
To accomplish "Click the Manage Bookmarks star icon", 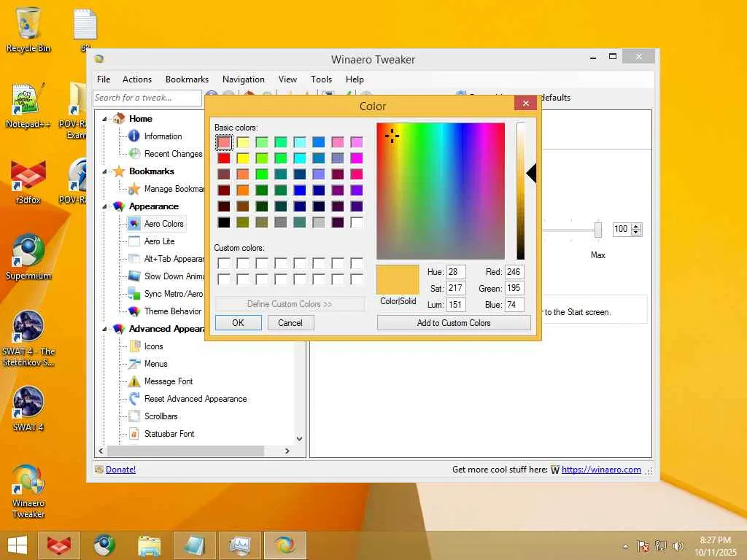I will coord(134,189).
